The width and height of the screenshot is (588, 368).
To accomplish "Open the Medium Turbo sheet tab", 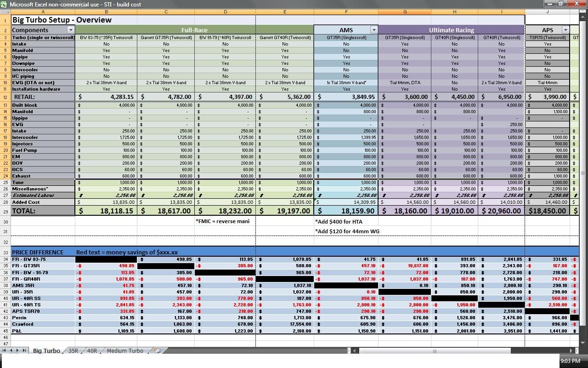I will [x=125, y=351].
